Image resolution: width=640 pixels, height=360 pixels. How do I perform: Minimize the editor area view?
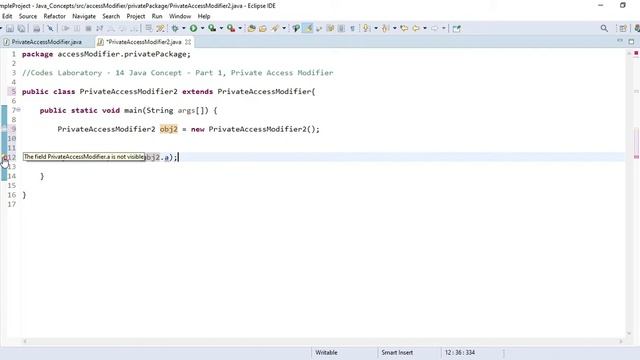620,41
